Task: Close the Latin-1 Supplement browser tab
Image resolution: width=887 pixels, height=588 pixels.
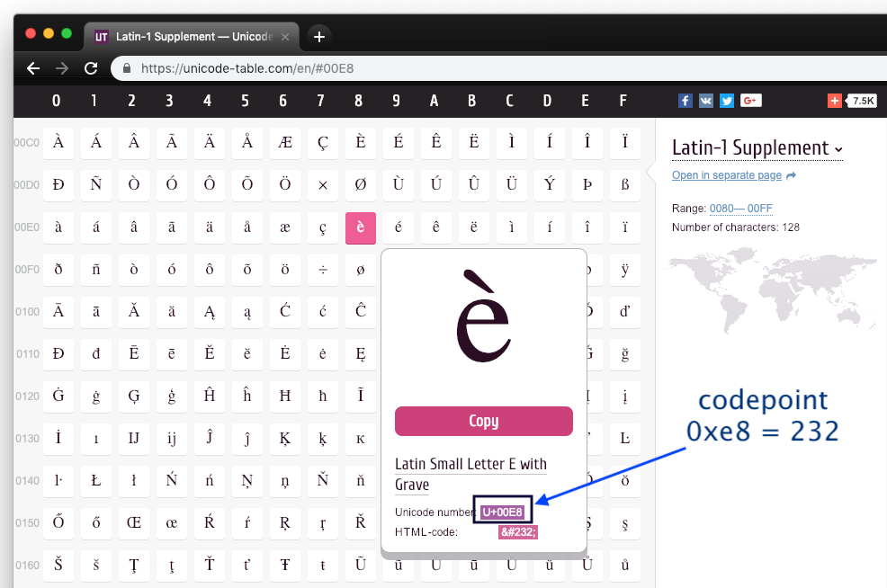Action: point(285,37)
